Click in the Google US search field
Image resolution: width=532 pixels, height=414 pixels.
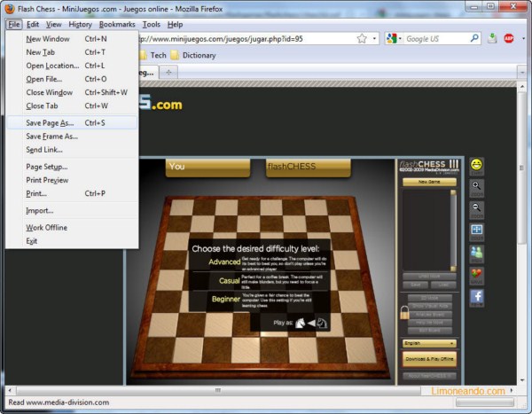(436, 39)
